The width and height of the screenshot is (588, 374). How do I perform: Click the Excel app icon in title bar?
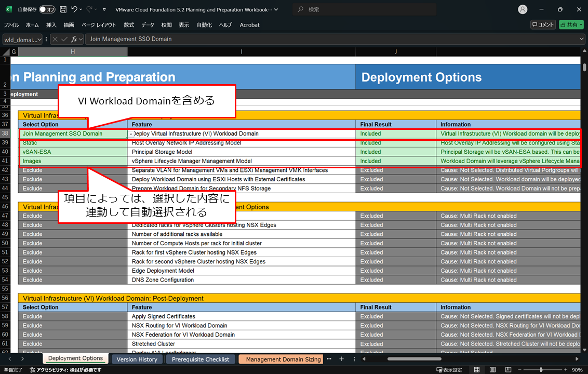[9, 9]
